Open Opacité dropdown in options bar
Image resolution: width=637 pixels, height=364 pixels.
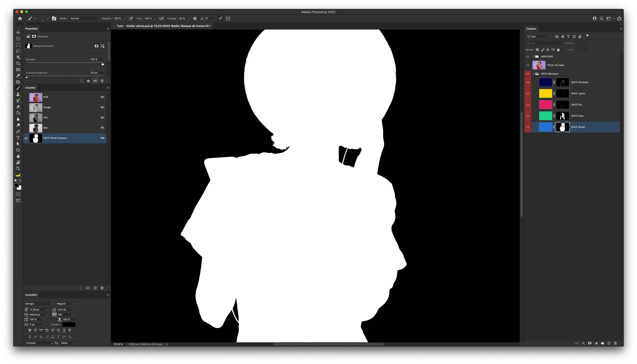coord(124,19)
